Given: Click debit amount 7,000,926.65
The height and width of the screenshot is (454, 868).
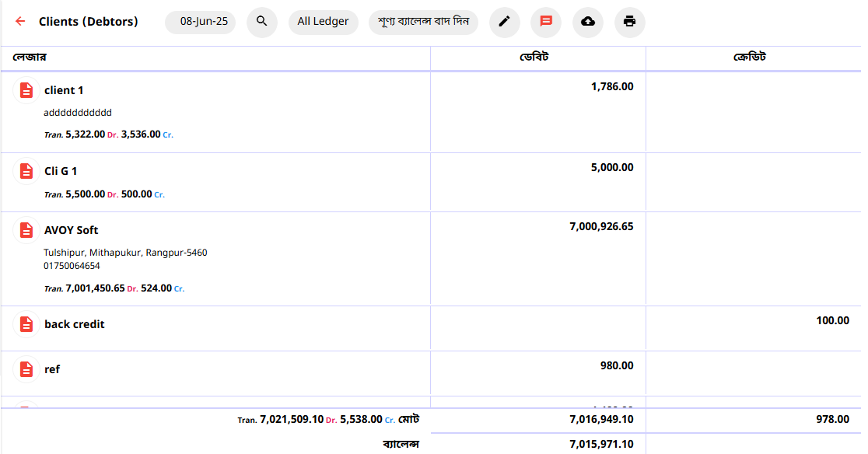Looking at the screenshot, I should (x=602, y=226).
